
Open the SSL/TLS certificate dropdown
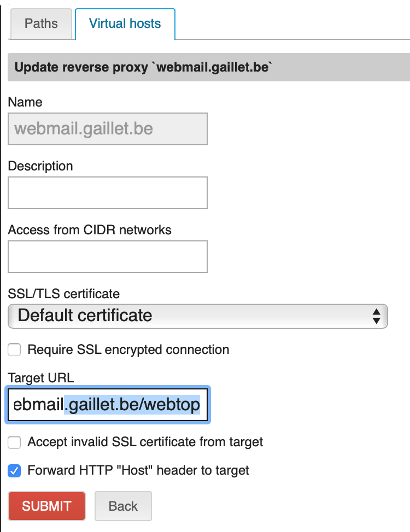[x=197, y=316]
